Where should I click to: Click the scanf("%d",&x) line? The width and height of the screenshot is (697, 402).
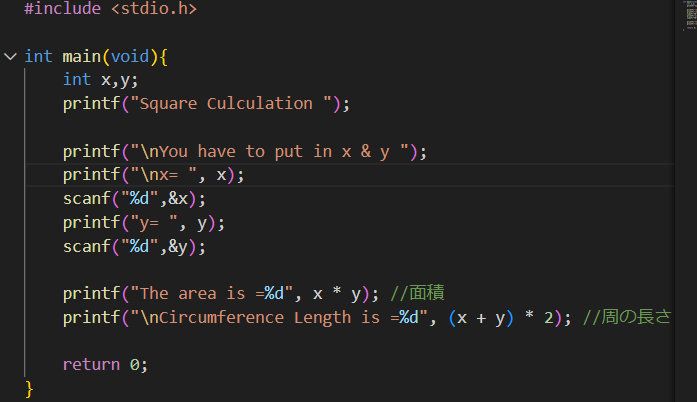point(134,199)
